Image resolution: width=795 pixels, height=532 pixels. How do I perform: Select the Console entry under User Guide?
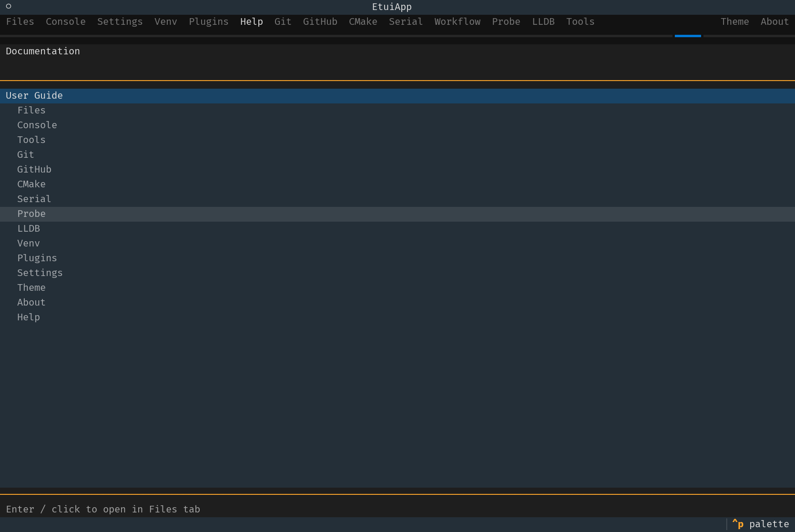pos(397,125)
